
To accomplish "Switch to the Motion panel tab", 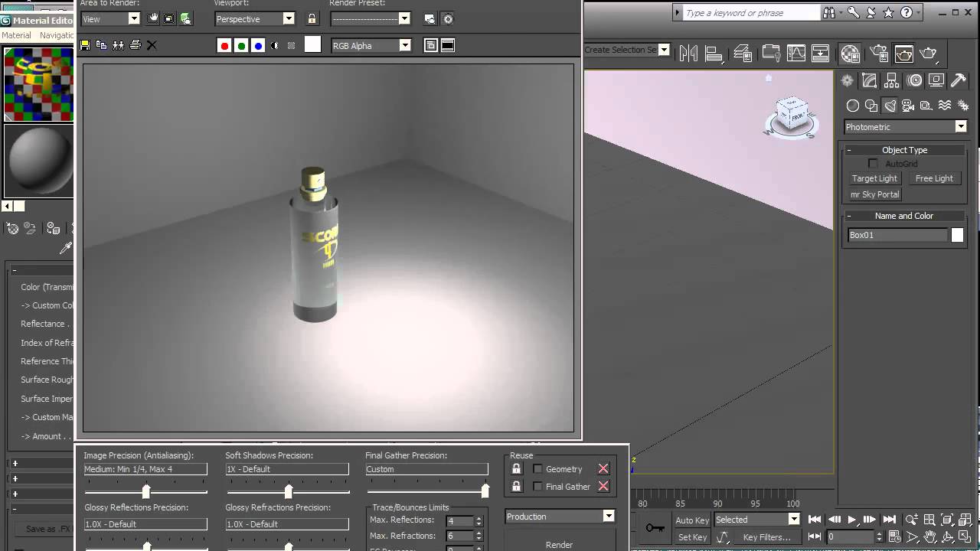I will coord(914,80).
